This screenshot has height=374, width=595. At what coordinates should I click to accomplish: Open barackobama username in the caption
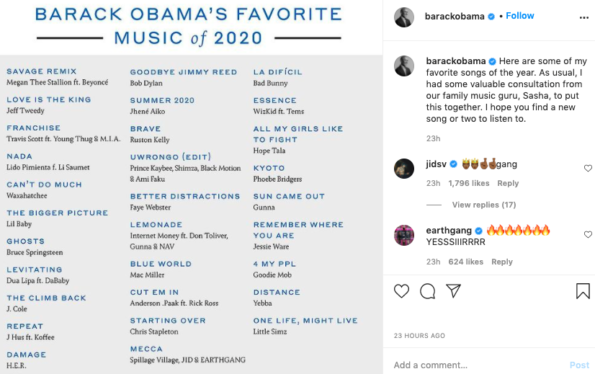point(456,61)
